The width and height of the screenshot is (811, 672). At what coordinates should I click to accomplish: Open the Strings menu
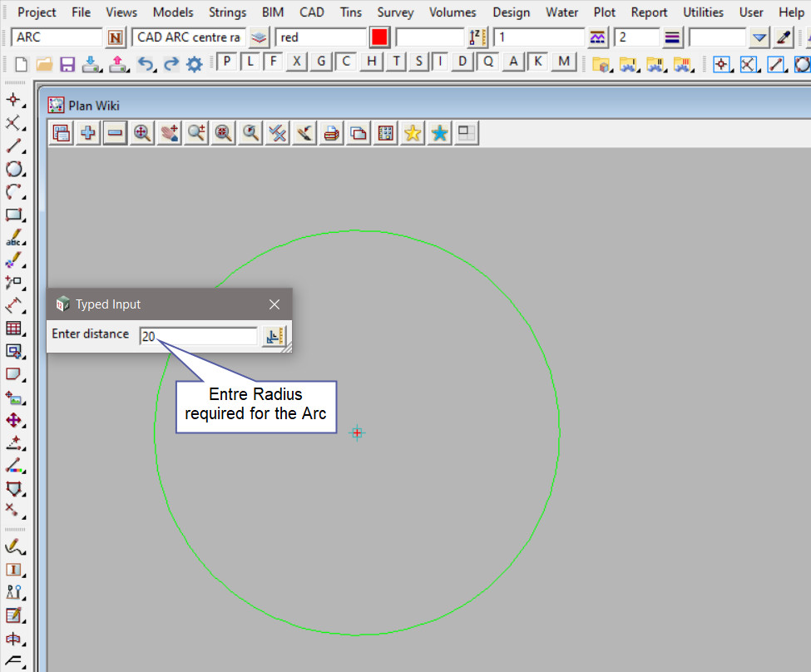click(227, 12)
